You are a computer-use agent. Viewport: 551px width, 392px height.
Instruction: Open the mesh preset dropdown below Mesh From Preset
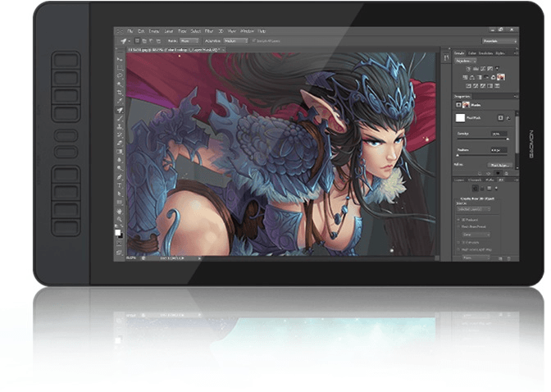coord(476,235)
